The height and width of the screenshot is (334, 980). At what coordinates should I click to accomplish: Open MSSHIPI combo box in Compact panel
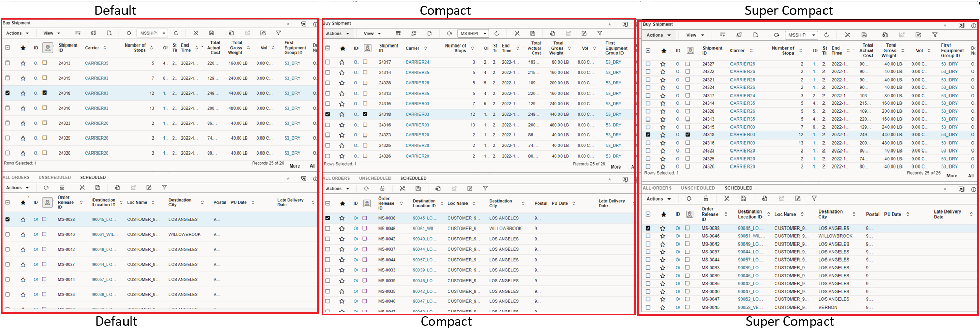pos(473,34)
